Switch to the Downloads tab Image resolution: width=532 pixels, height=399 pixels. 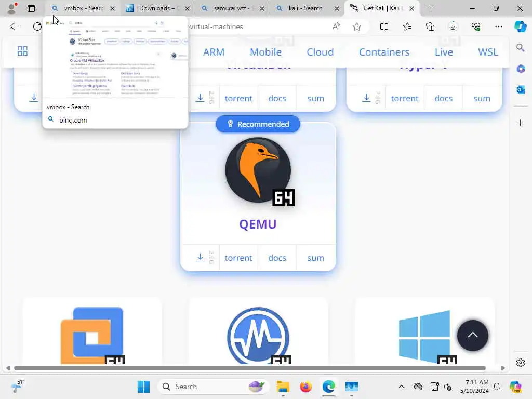(157, 8)
